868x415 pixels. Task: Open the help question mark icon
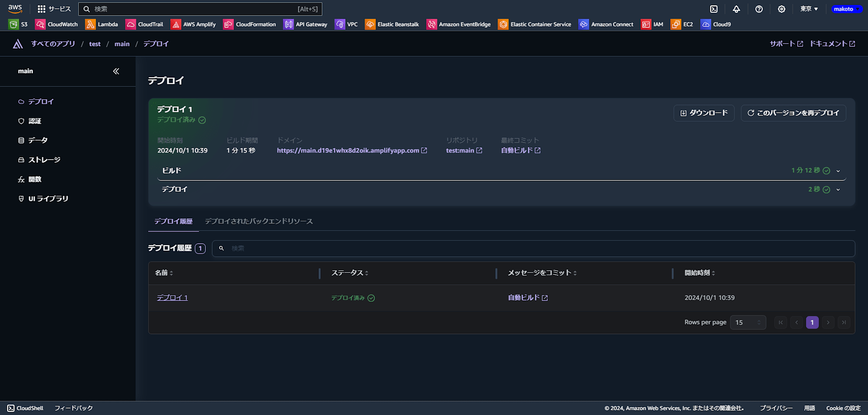coord(759,9)
